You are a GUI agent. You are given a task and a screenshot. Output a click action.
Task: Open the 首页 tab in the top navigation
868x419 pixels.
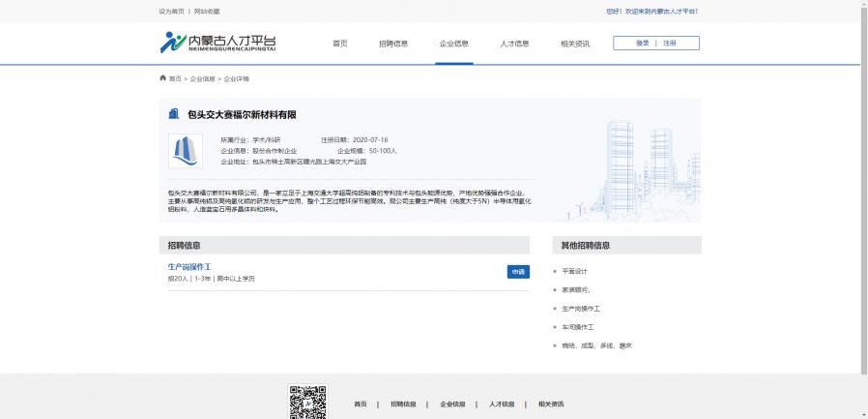(x=339, y=44)
